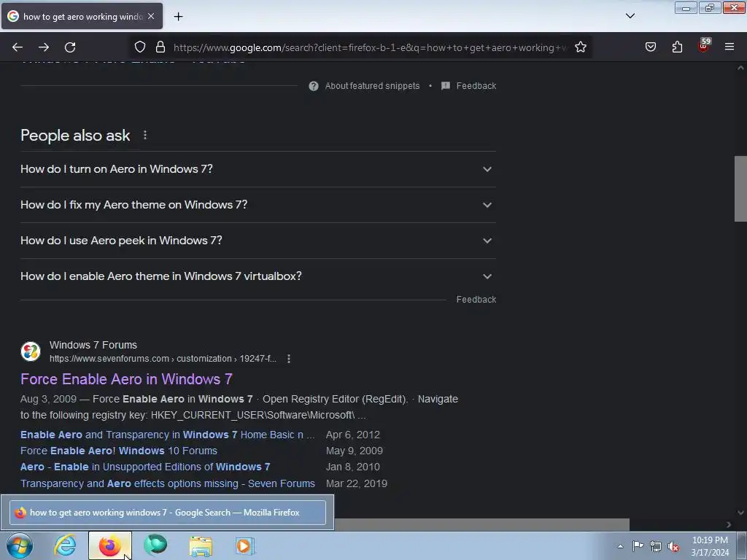747x560 pixels.
Task: Click the horizontal scrollbar thumb
Action: (481, 524)
